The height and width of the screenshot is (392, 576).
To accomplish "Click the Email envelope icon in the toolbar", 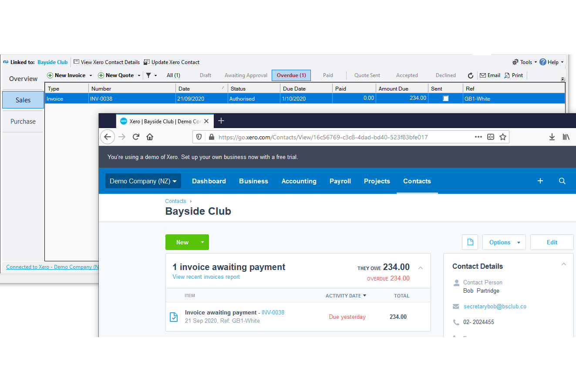I will (x=483, y=75).
